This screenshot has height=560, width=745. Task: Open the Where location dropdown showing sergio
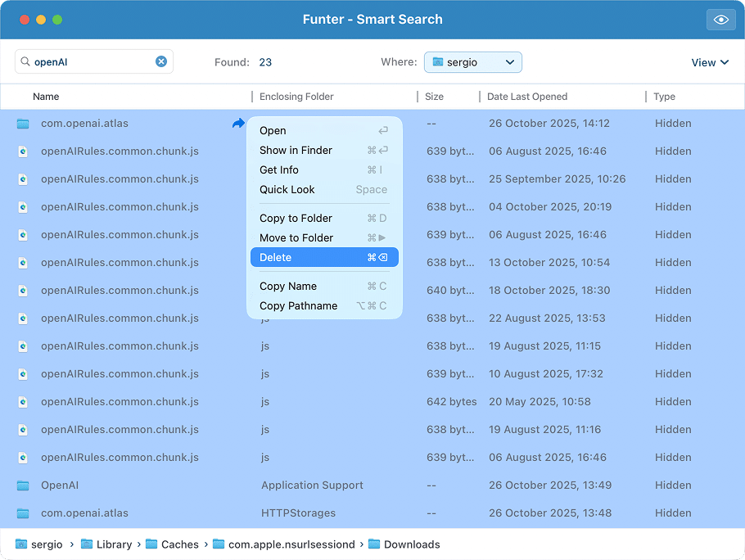(472, 62)
